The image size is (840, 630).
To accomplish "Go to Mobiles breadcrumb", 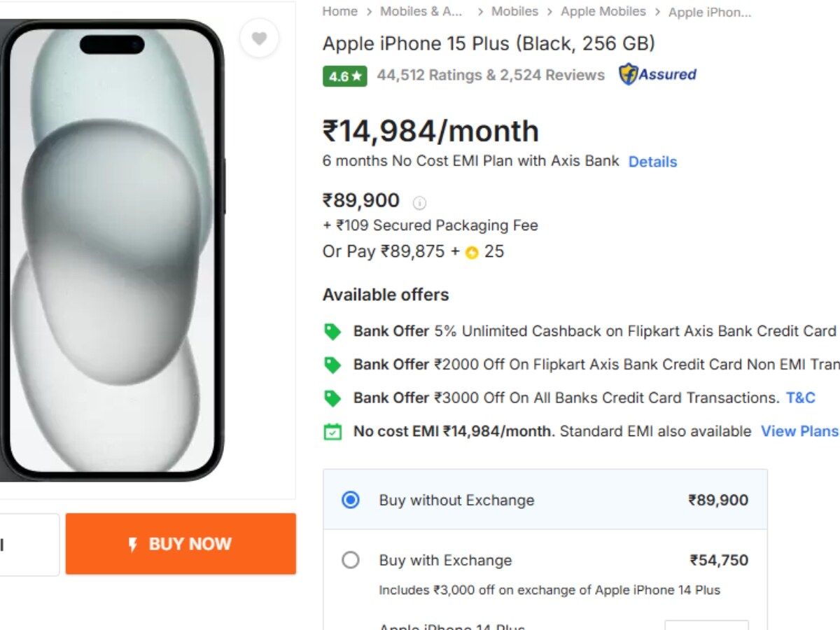I will (514, 12).
